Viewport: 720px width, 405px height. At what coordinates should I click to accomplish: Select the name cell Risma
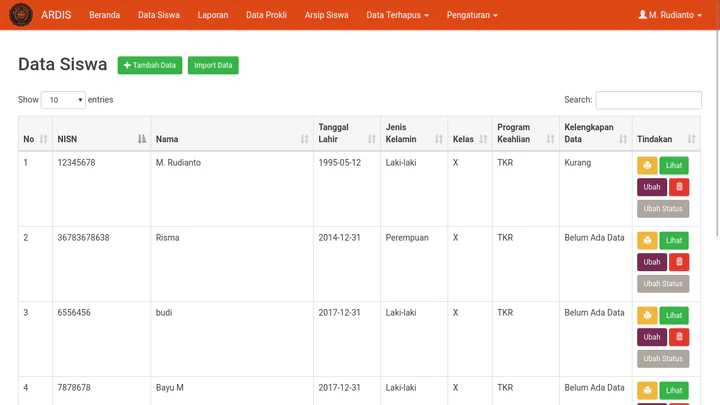coord(167,237)
